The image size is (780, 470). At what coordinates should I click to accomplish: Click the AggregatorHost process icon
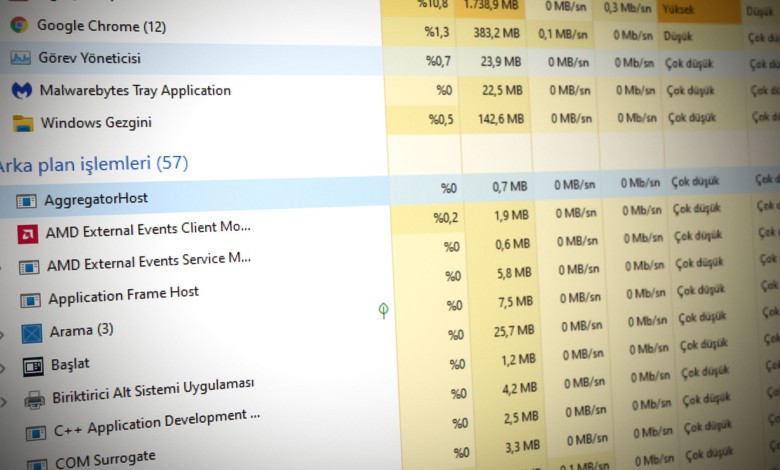coord(26,201)
